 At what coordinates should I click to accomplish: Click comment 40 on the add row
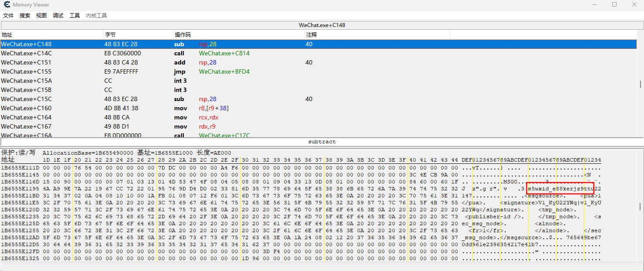pos(309,62)
